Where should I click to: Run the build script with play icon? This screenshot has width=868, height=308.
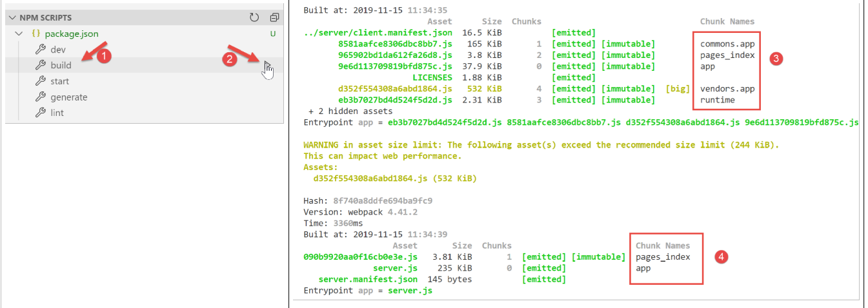click(x=267, y=65)
